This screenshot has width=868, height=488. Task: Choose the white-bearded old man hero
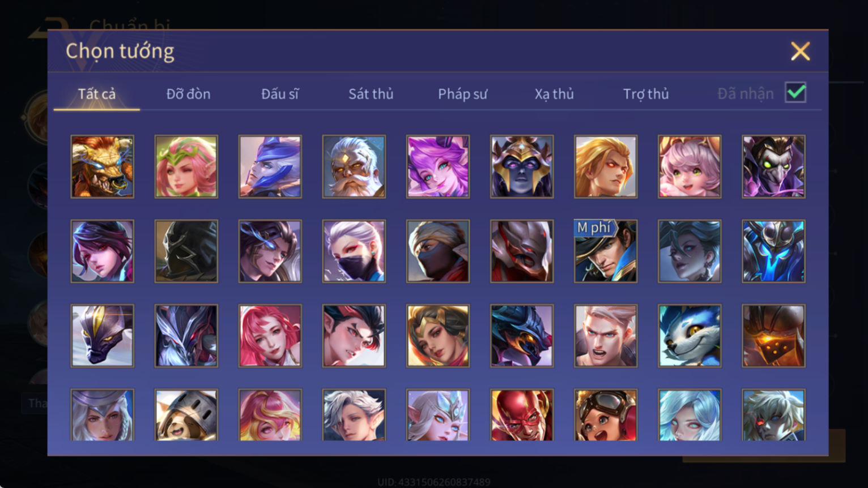point(354,166)
